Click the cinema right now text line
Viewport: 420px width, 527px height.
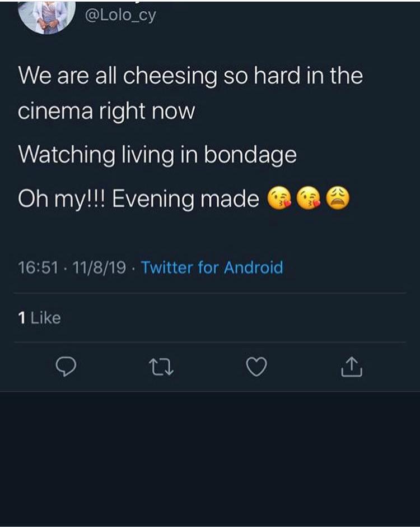tap(106, 110)
